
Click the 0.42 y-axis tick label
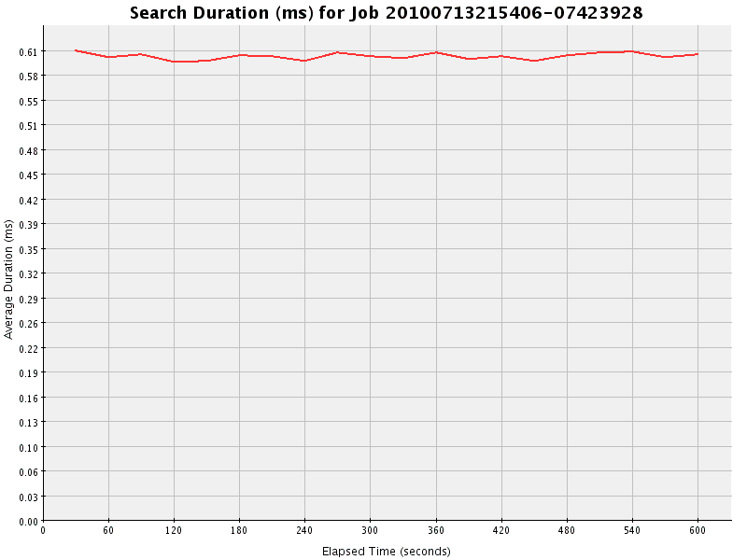pos(28,200)
